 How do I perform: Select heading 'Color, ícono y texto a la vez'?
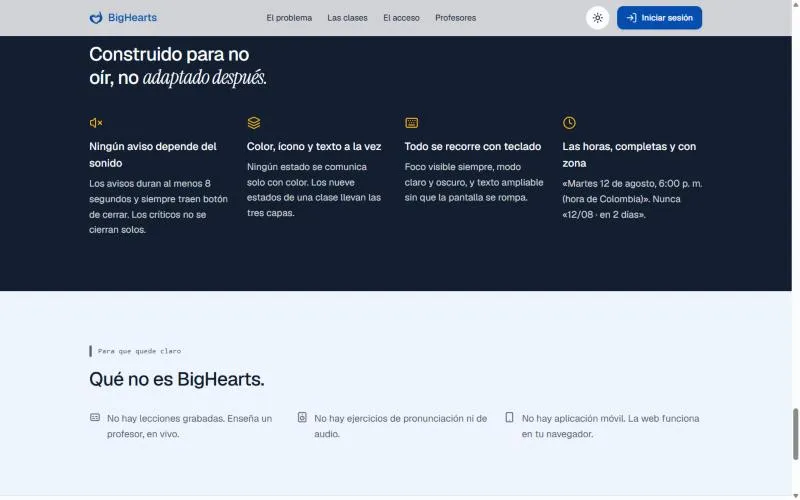pyautogui.click(x=314, y=146)
